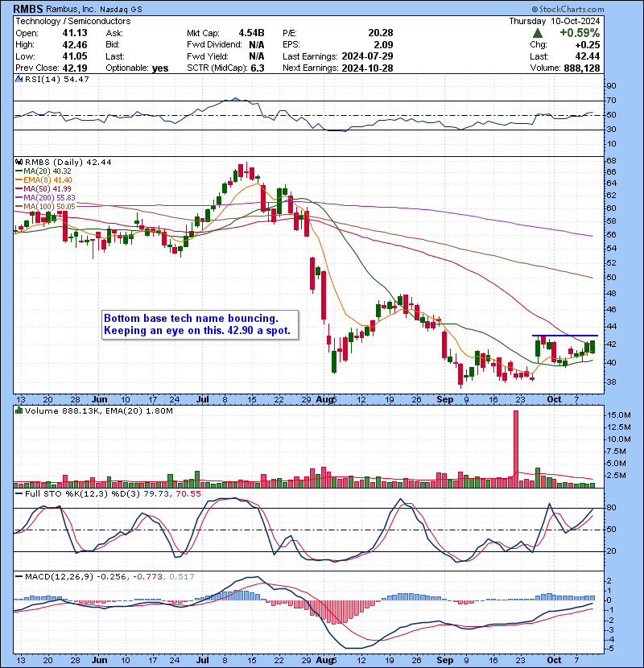Click the Volume legend bar marker
644x668 pixels.
19,412
